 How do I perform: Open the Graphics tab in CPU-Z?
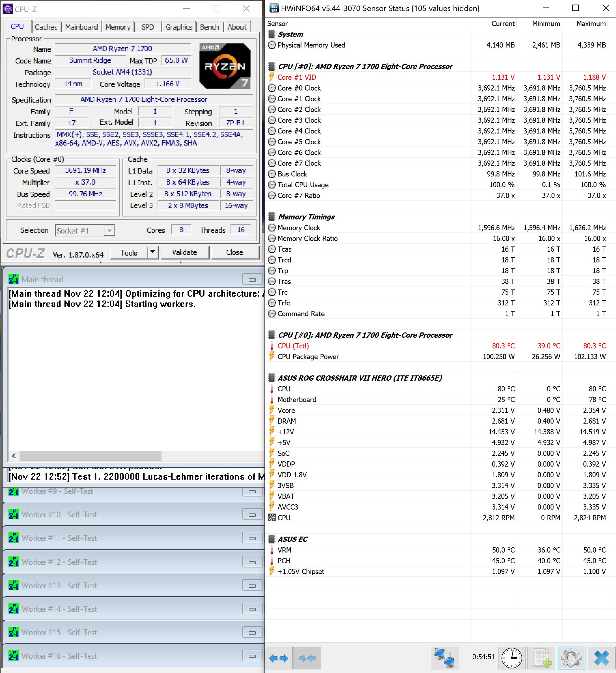[179, 27]
